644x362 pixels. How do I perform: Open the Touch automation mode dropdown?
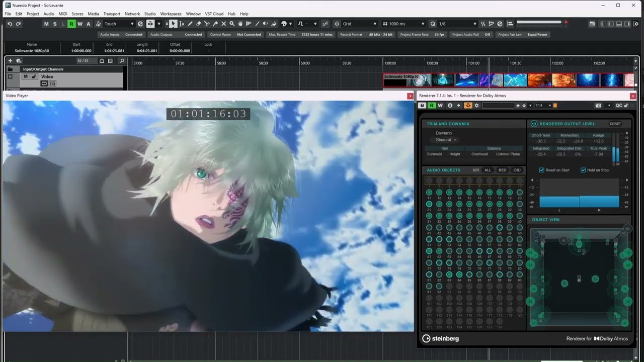tap(119, 24)
